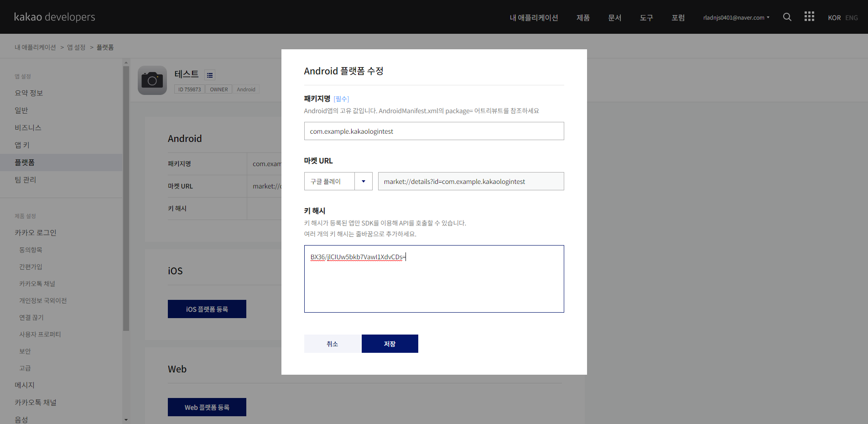Click the ID 759873 badge

[x=189, y=89]
